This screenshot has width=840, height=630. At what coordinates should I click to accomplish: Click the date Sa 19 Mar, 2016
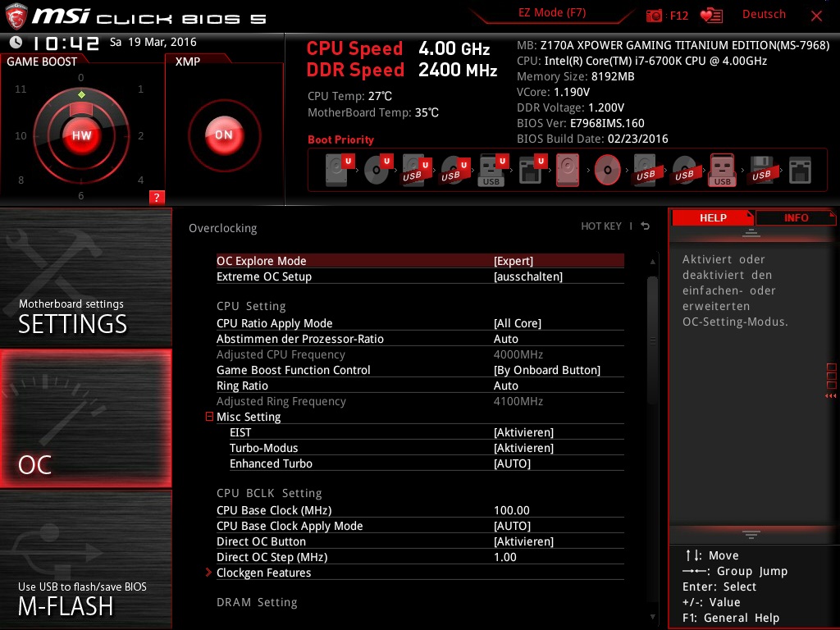tap(153, 43)
